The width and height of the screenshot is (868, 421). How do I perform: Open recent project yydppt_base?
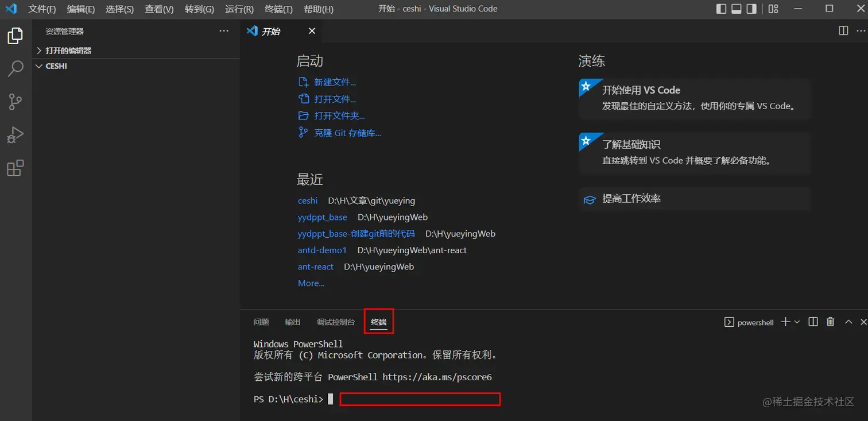tap(323, 217)
